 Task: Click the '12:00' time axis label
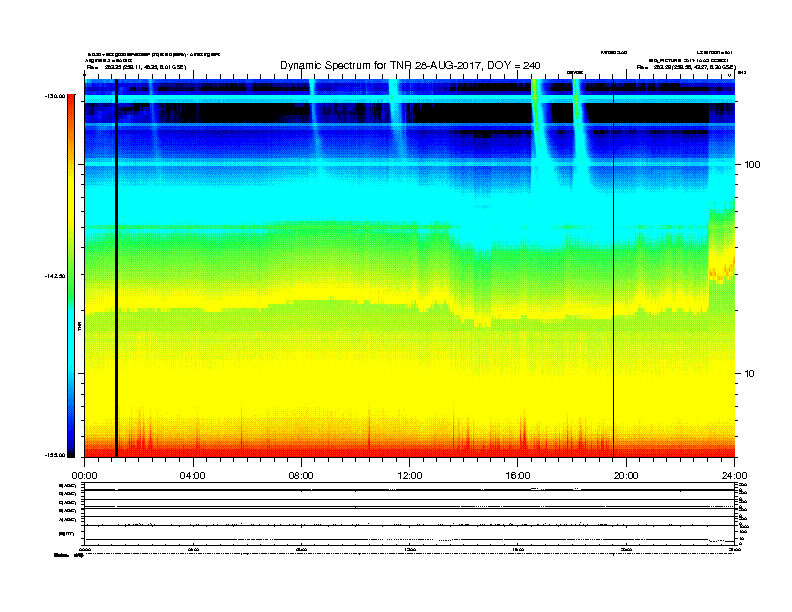(410, 476)
